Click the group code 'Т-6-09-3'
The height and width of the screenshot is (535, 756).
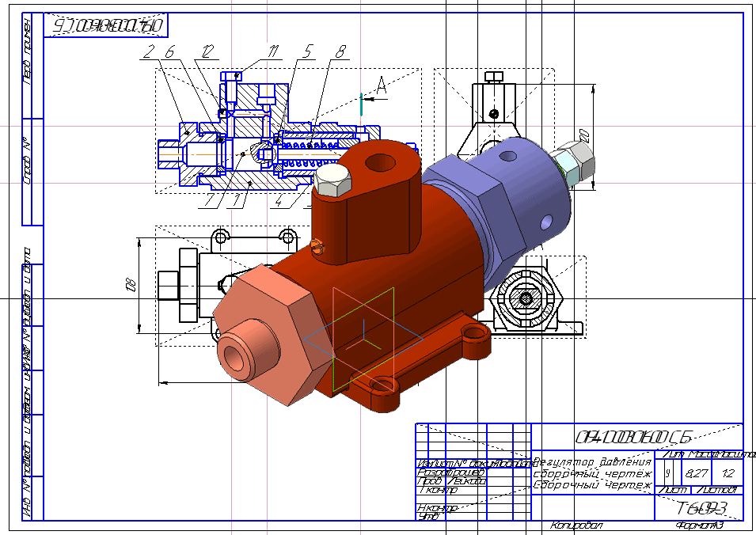[x=701, y=508]
